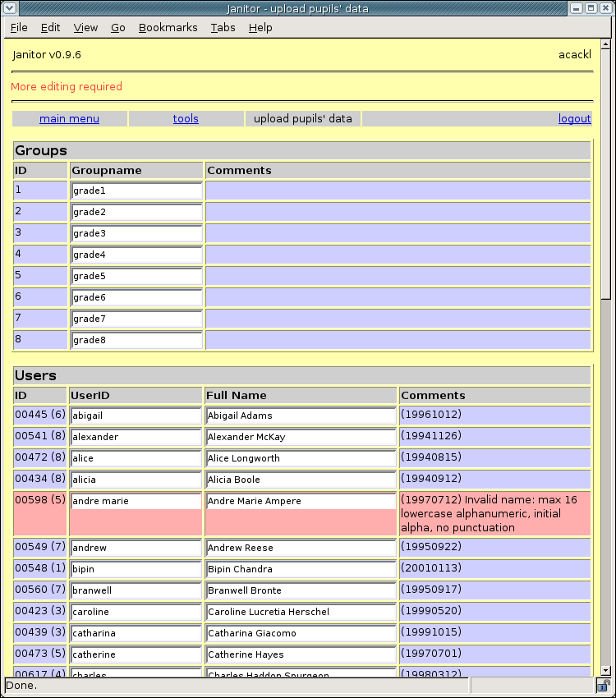Edit the grade7 groupname field
Image resolution: width=616 pixels, height=698 pixels.
point(136,319)
